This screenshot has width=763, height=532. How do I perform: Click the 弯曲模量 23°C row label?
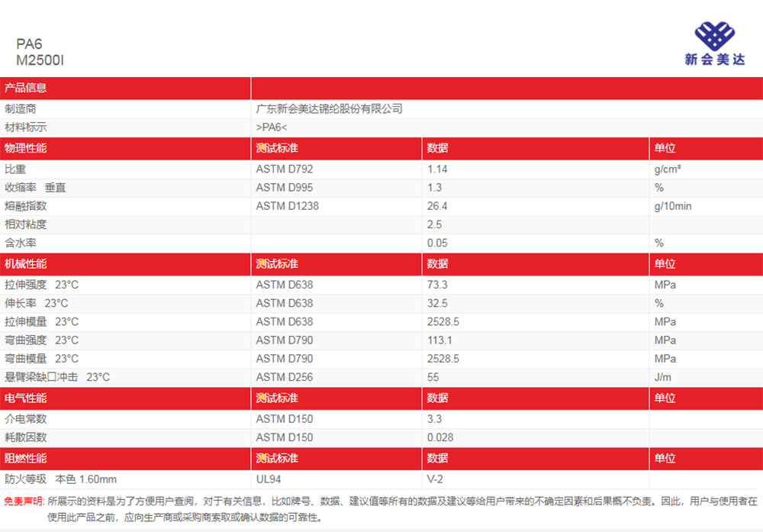click(41, 359)
